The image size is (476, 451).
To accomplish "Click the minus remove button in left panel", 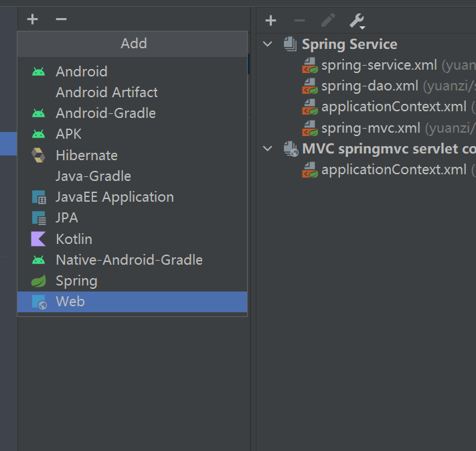I will pyautogui.click(x=61, y=19).
